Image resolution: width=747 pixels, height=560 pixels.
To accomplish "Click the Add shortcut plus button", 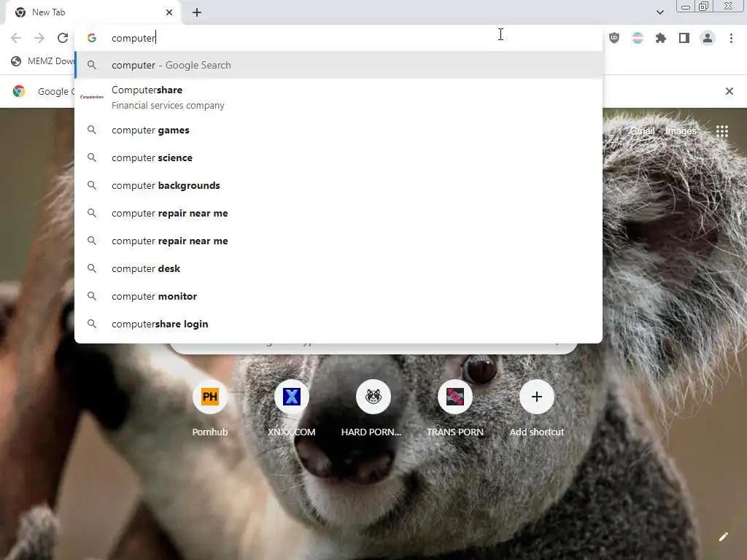I will pos(537,397).
